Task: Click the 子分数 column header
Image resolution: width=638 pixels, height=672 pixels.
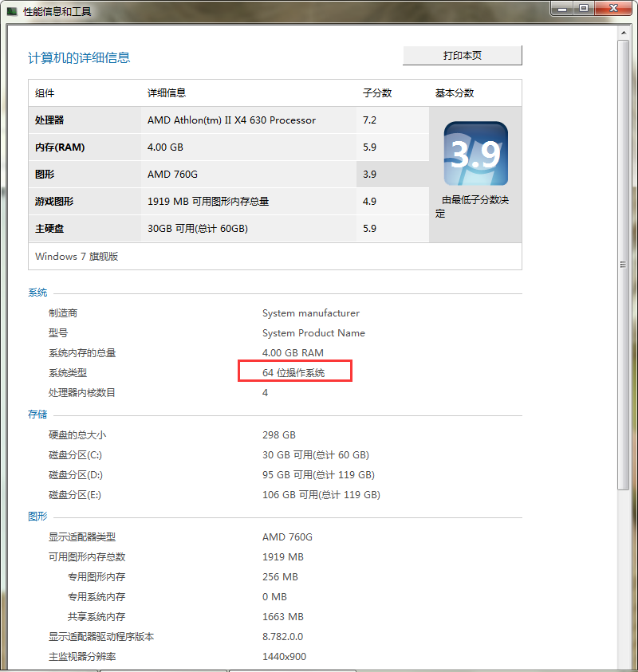Action: click(x=377, y=93)
